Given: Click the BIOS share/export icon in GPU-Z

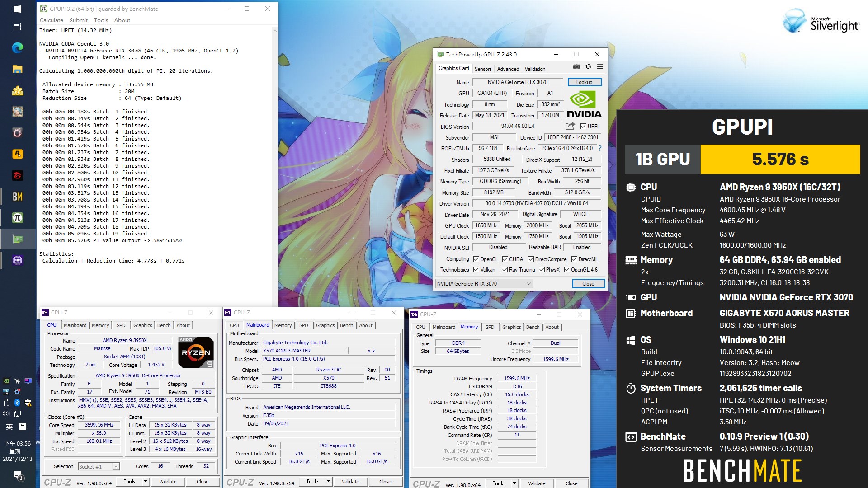Looking at the screenshot, I should (570, 126).
